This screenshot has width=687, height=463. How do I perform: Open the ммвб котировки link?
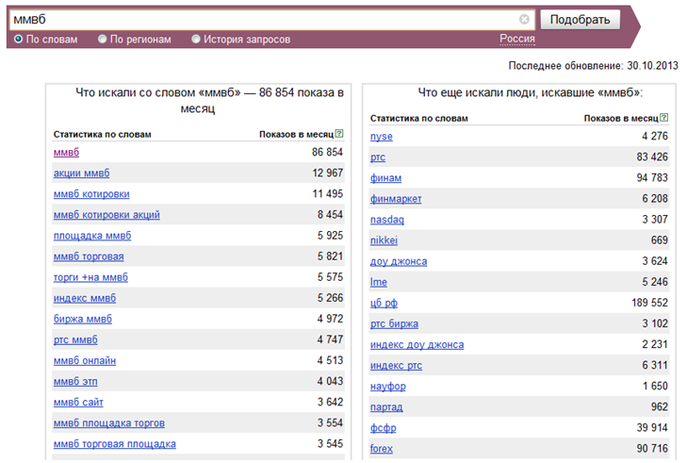click(x=92, y=194)
